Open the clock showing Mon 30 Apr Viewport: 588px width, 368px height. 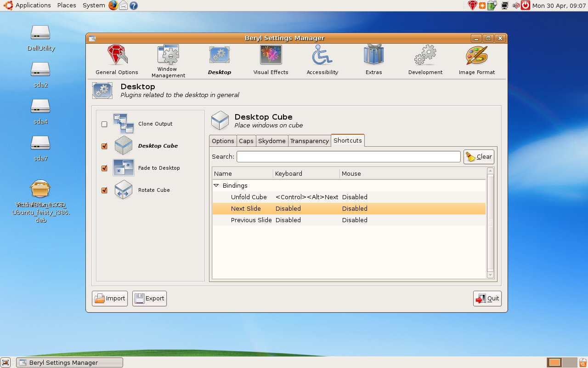tap(559, 6)
